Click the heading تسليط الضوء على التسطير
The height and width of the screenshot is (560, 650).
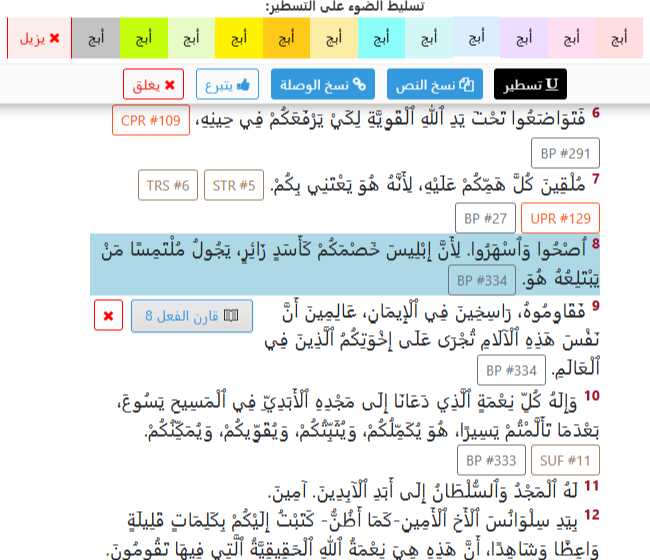(345, 6)
